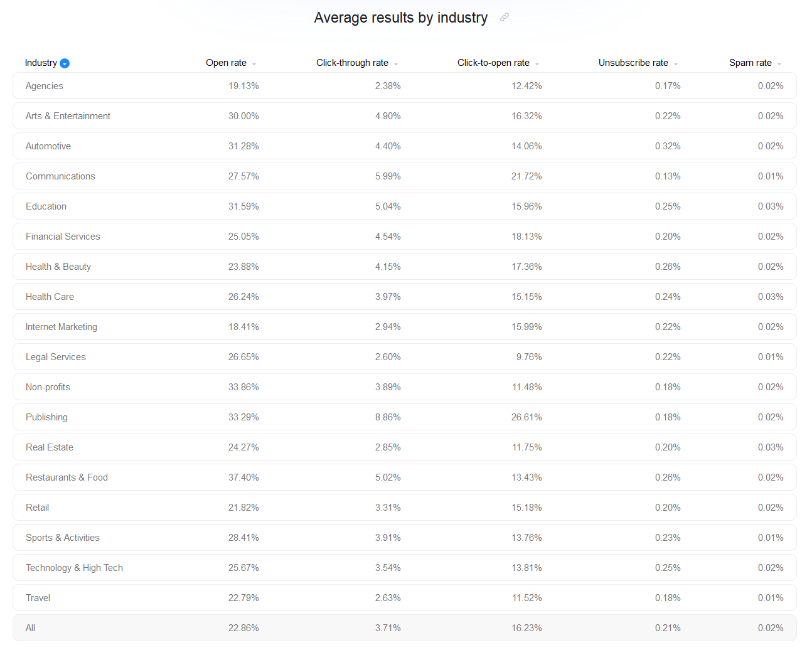Sort by Spam rate header text
The image size is (812, 650).
coord(750,63)
